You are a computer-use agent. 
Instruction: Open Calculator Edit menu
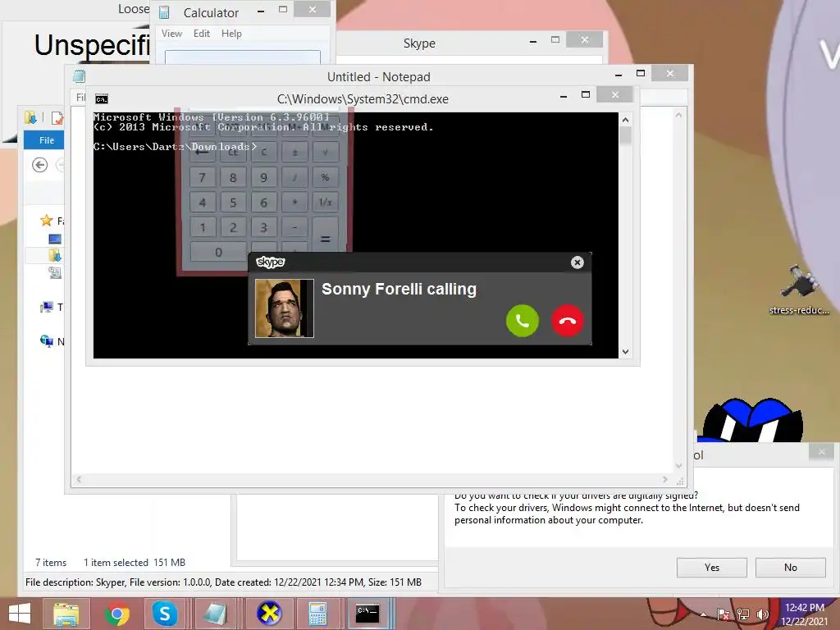pos(202,33)
